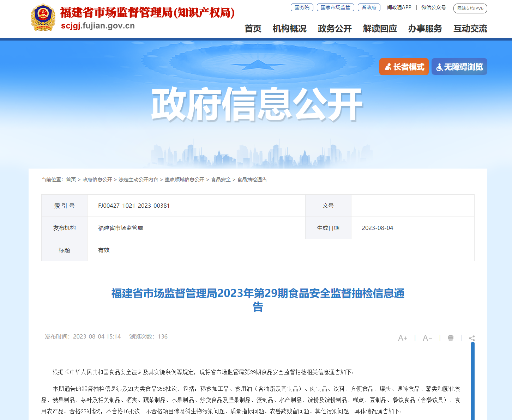Screen dimensions: 512x420
Task: Open 微信公众号 WeChat public account
Action: click(x=433, y=7)
